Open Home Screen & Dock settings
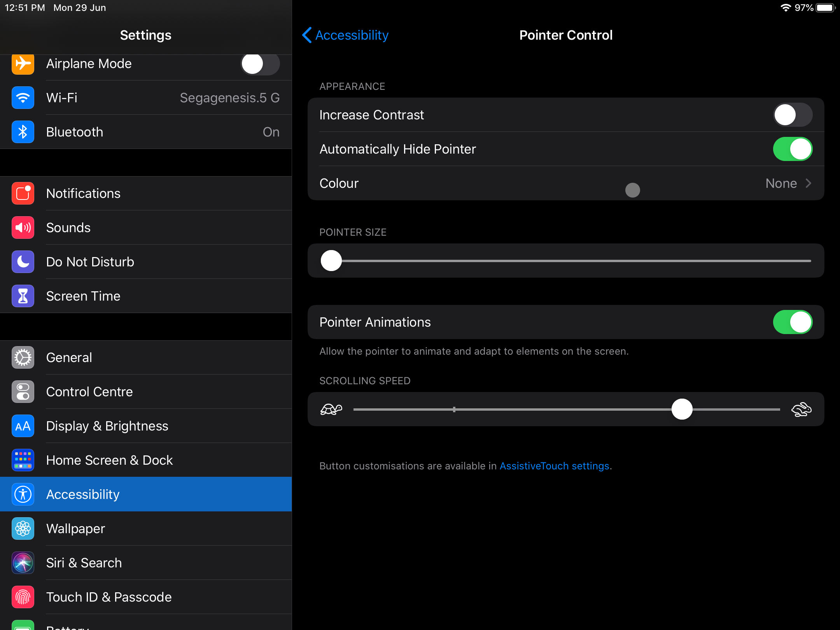 [146, 460]
